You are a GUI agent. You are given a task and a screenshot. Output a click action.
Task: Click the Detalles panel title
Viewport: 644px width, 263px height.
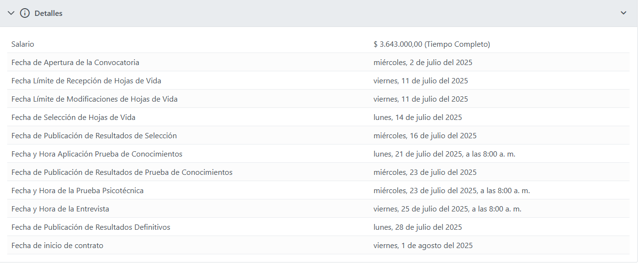pos(48,13)
